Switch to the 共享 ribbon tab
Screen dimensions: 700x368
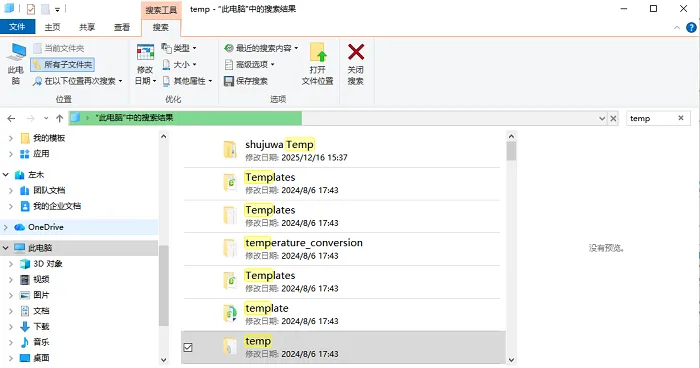tap(87, 27)
